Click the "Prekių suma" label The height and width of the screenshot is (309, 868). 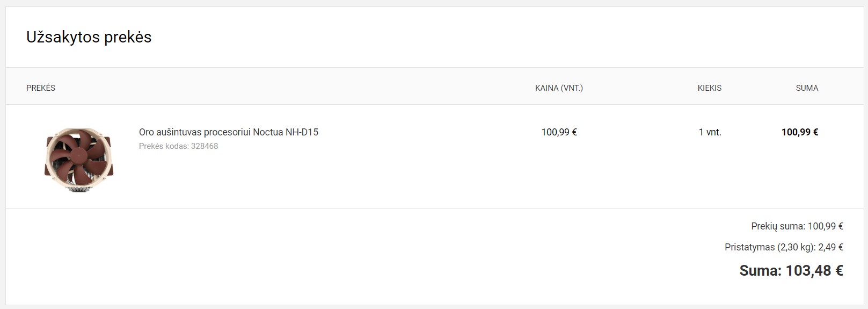(x=778, y=226)
